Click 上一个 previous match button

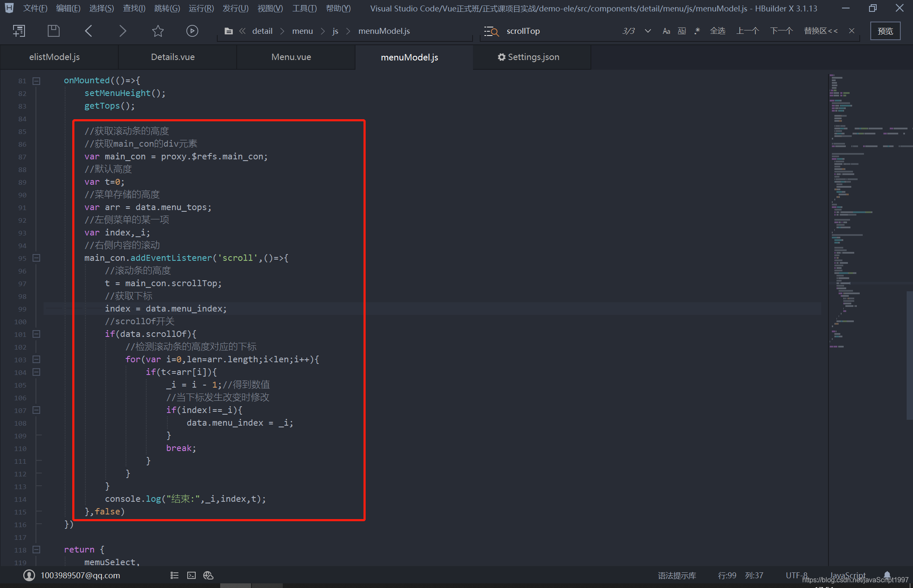click(747, 31)
